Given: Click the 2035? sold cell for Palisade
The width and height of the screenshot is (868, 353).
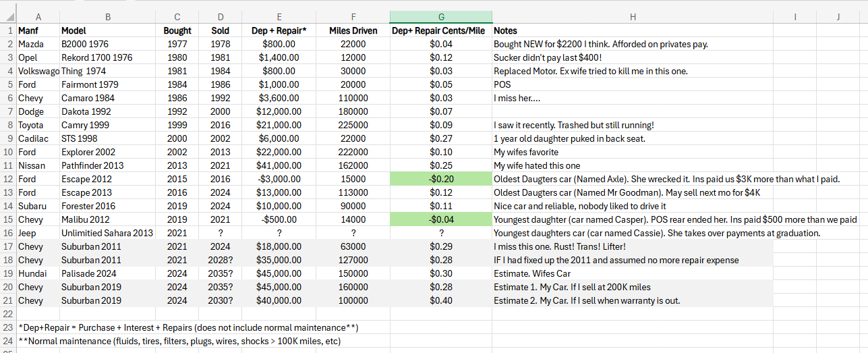Looking at the screenshot, I should [220, 273].
